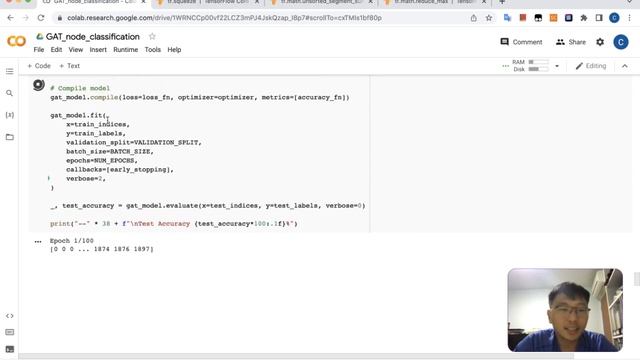
Task: Collapse the header with the chevron
Action: pyautogui.click(x=624, y=66)
